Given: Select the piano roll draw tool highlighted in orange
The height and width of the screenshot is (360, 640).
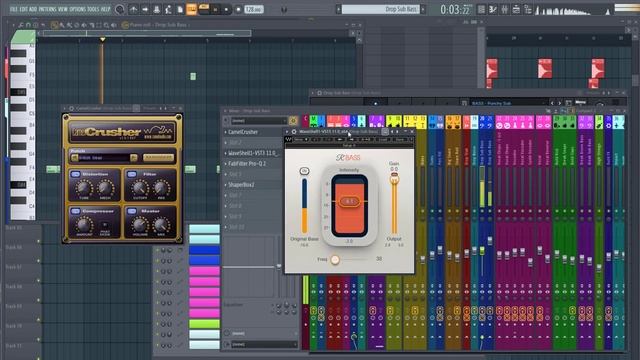Looking at the screenshot, I should 54,25.
